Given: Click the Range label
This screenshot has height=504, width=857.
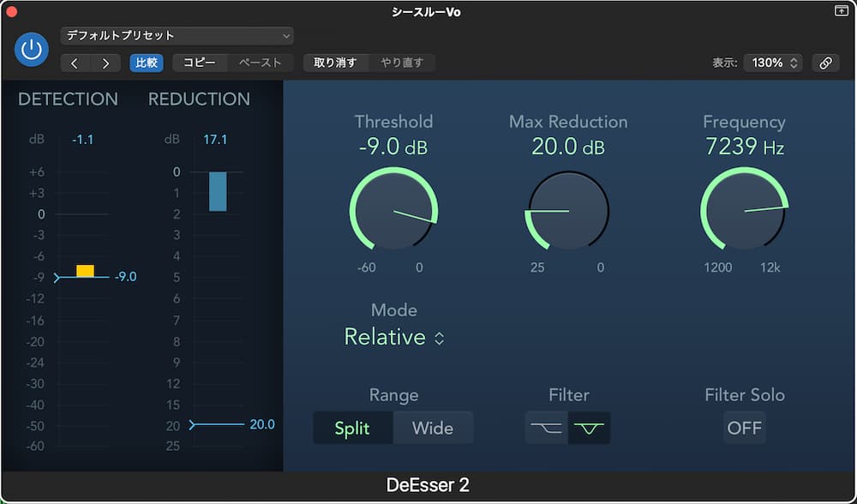Looking at the screenshot, I should (393, 395).
